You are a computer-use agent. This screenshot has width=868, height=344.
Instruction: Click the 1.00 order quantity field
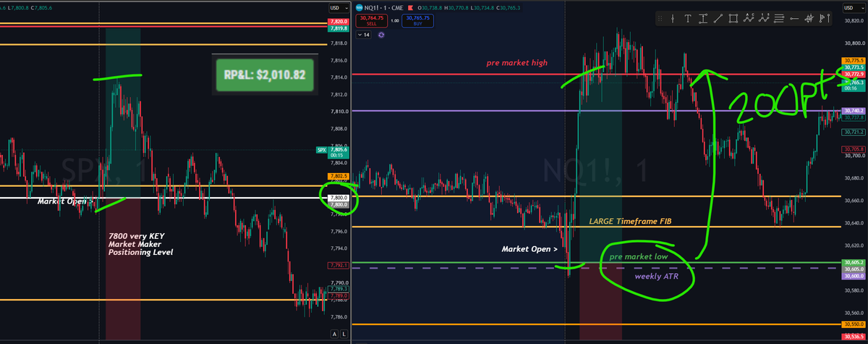(x=395, y=21)
